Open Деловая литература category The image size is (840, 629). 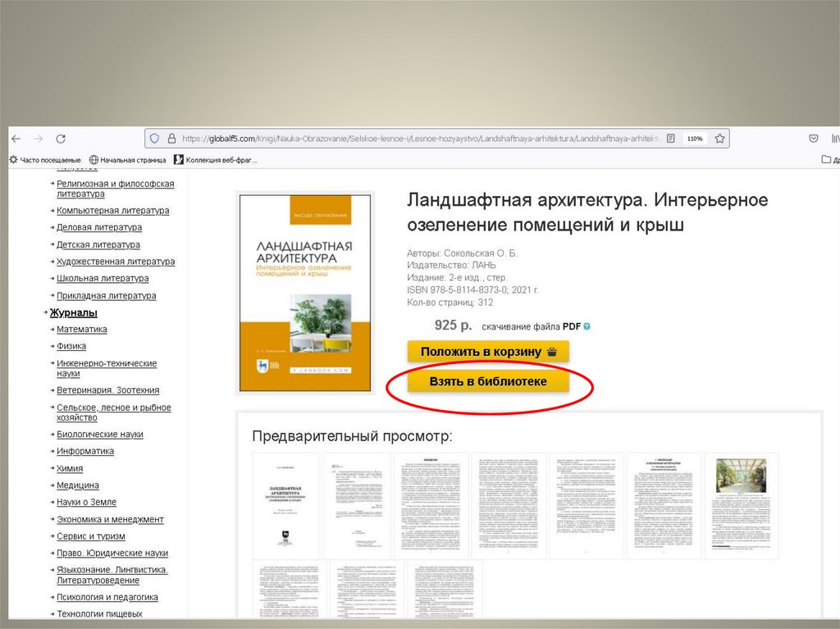99,227
